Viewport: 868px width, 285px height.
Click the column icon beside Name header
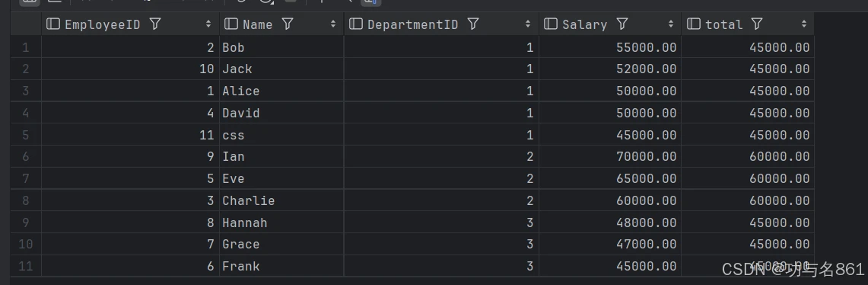point(233,24)
